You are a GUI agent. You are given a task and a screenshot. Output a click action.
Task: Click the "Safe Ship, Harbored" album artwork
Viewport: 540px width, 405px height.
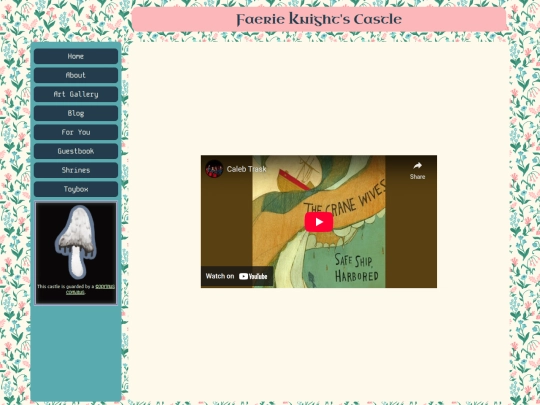tap(319, 221)
